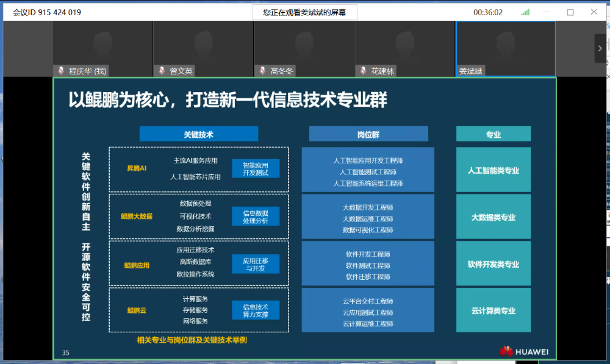
Task: Click the 云计算类专业 box
Action: click(x=493, y=310)
